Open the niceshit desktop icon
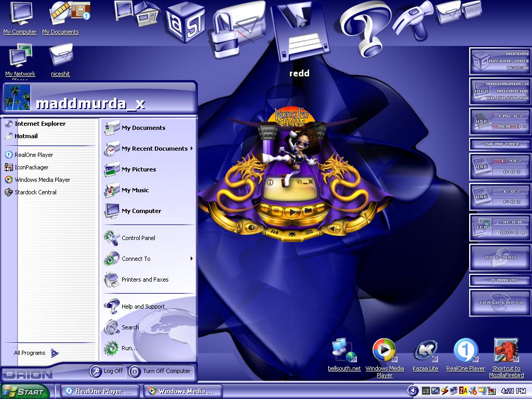Viewport: 532px width, 399px height. click(x=60, y=60)
